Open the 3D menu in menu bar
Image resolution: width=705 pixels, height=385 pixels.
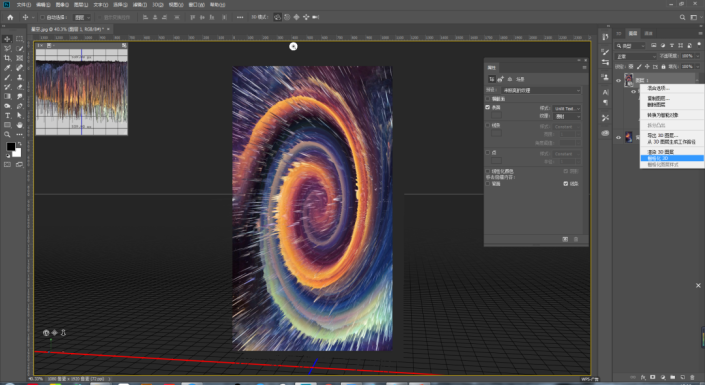pos(158,4)
